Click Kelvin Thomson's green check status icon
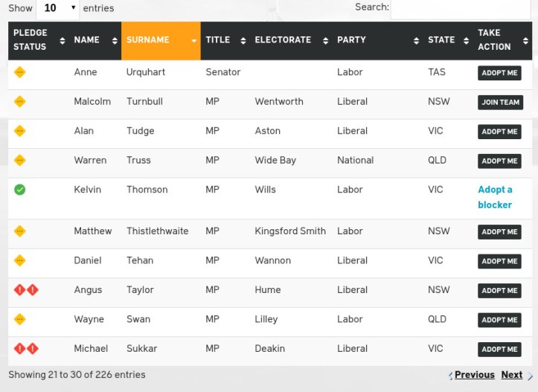538x392 pixels. [x=20, y=190]
